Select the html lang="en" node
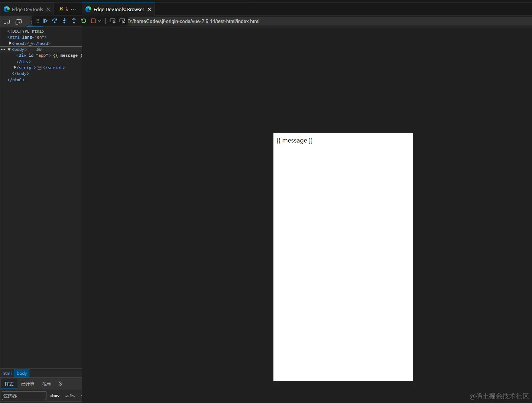Image resolution: width=532 pixels, height=403 pixels. [x=27, y=37]
